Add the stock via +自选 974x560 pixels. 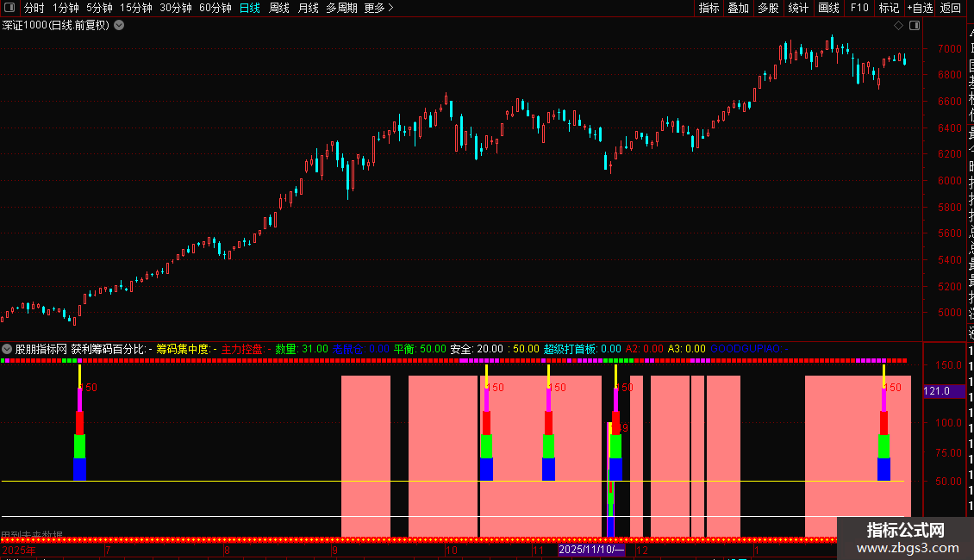[x=920, y=8]
